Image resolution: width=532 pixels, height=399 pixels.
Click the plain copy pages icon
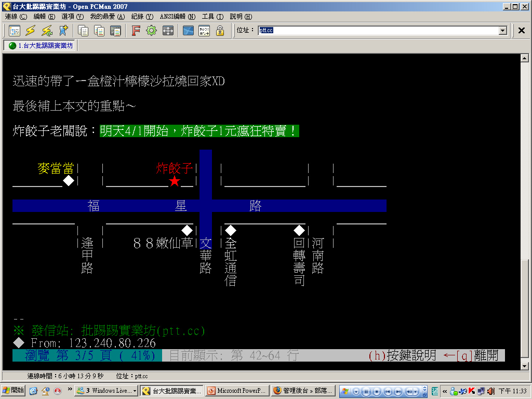tap(83, 31)
